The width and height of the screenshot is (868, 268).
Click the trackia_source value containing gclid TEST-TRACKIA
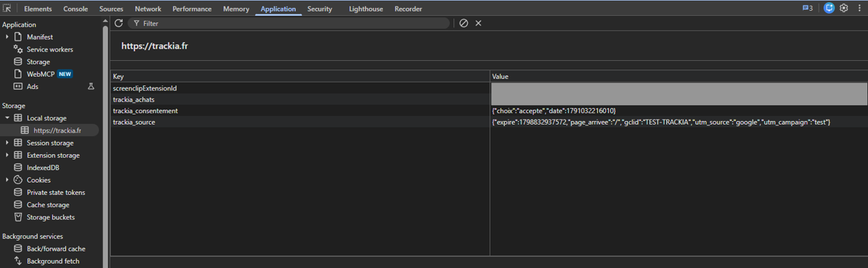[661, 122]
